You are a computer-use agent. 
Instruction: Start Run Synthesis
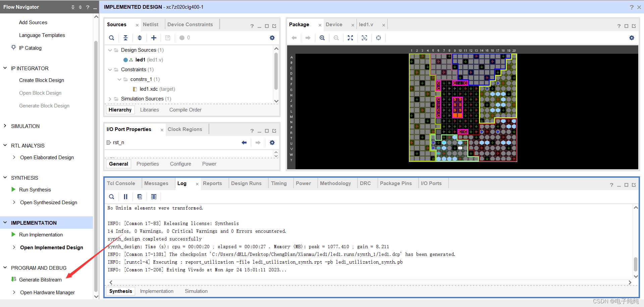[35, 190]
